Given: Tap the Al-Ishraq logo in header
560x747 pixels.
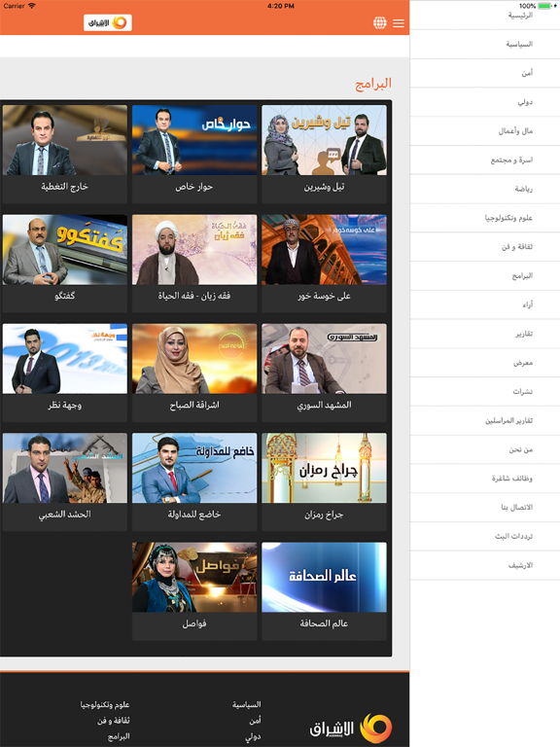Looking at the screenshot, I should [x=108, y=22].
